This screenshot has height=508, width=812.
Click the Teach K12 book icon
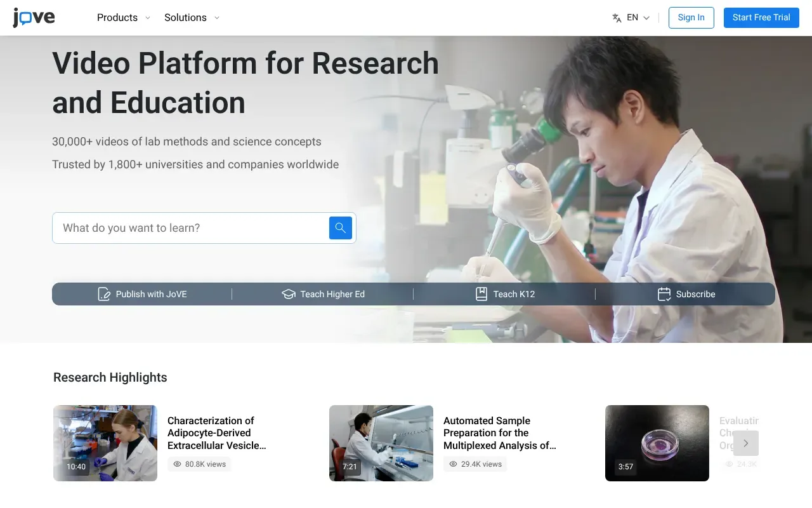481,294
